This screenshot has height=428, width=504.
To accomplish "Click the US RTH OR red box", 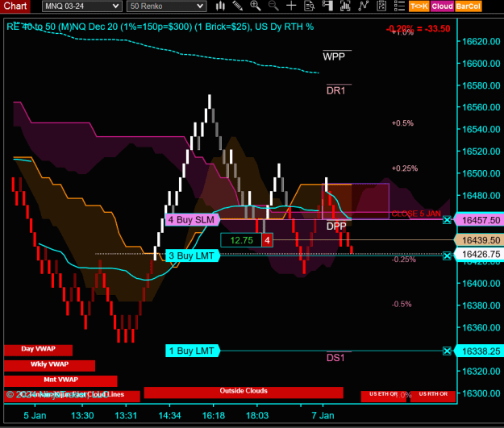I will tap(433, 396).
